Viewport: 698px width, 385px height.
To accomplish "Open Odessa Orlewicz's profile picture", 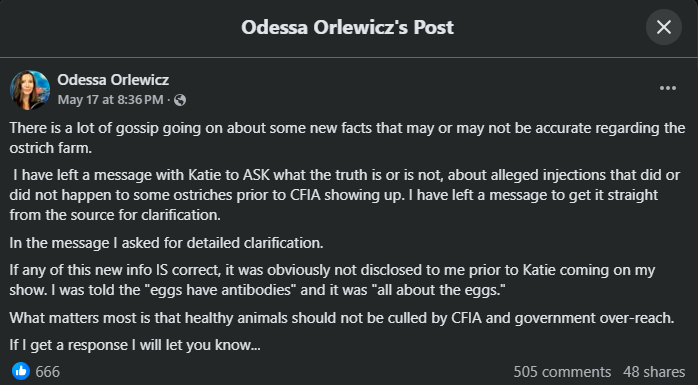I will (30, 90).
